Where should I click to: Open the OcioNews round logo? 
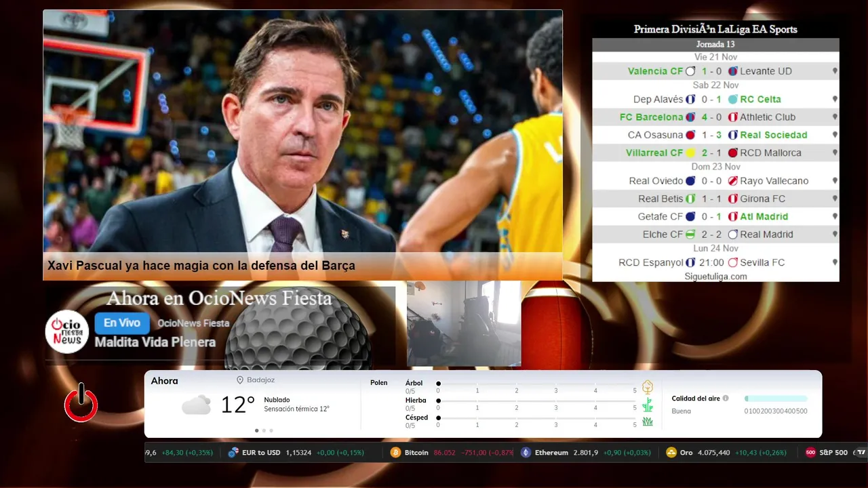point(66,331)
